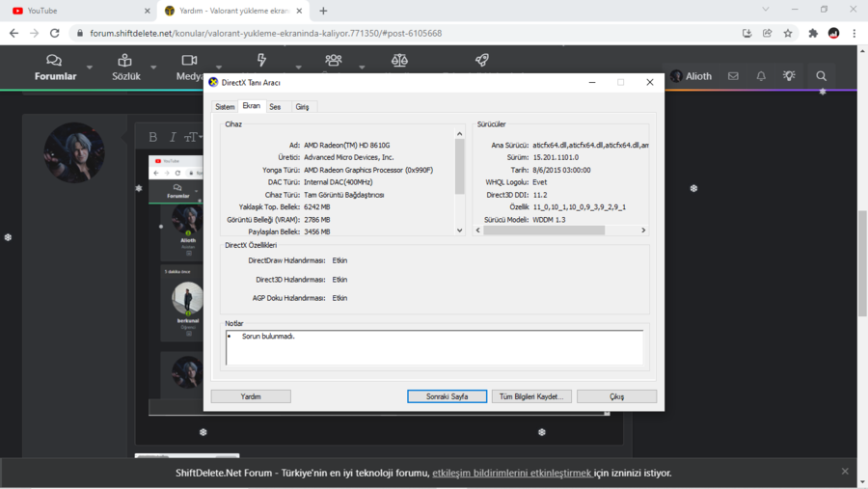Open the notifications bell icon
The width and height of the screenshot is (868, 489).
click(761, 76)
